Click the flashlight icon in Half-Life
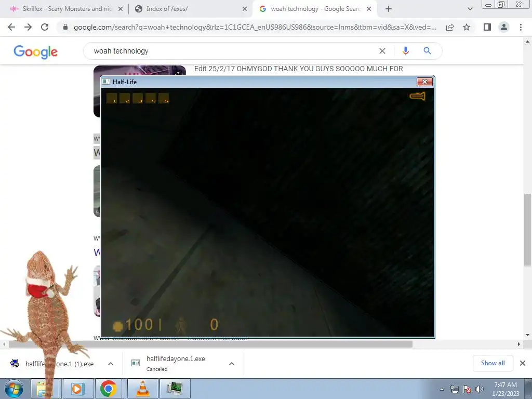This screenshot has height=399, width=532. (417, 96)
